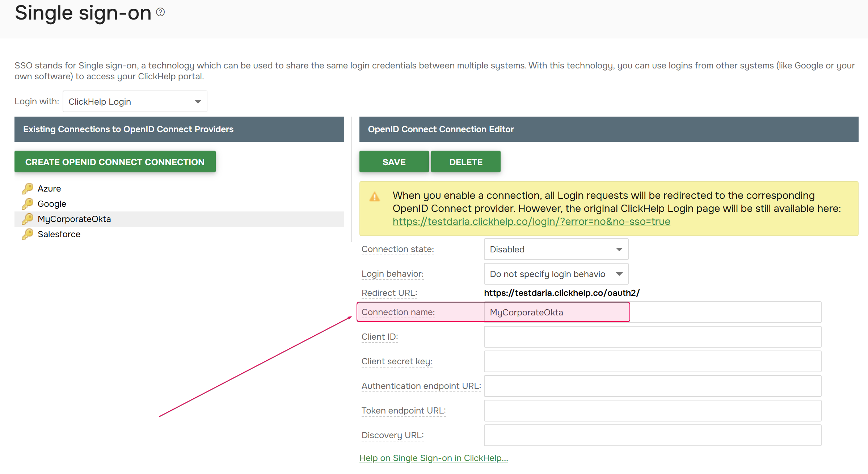This screenshot has height=474, width=868.
Task: Open the Login behavior dropdown
Action: pos(556,274)
